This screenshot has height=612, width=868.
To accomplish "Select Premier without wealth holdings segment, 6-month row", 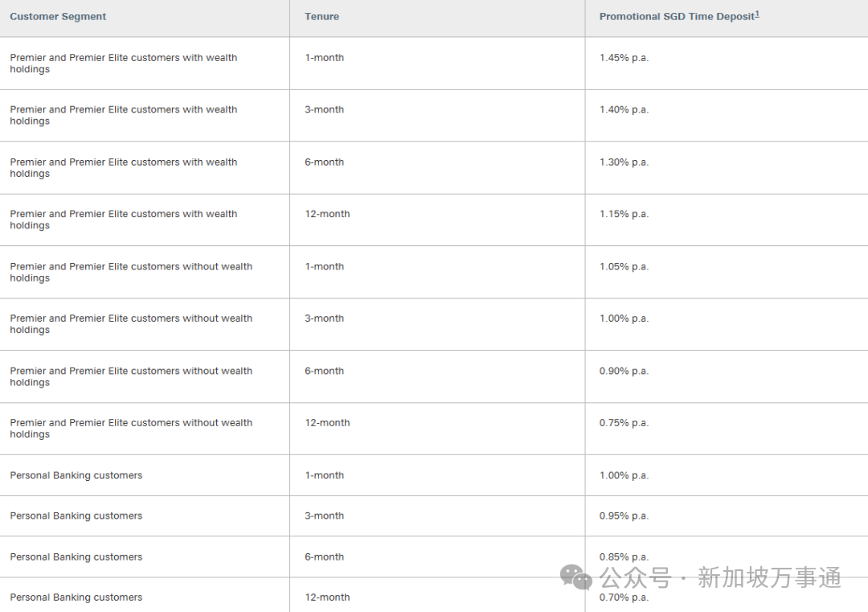I will (x=131, y=376).
